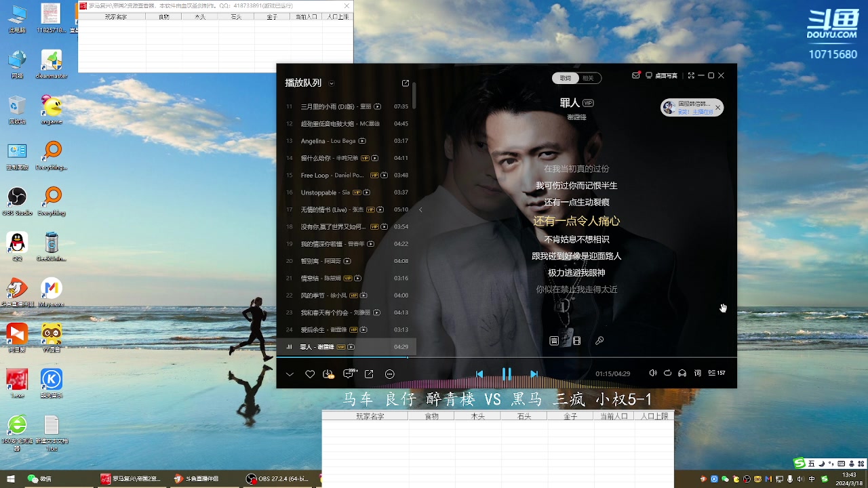This screenshot has height=488, width=868.
Task: Open play queue in separate window
Action: pos(406,83)
